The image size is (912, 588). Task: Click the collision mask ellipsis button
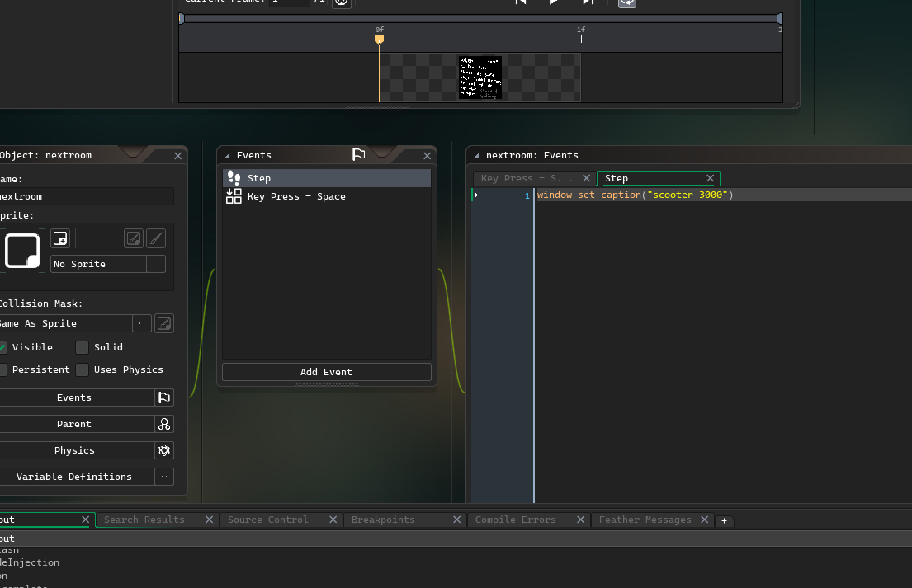pos(142,323)
